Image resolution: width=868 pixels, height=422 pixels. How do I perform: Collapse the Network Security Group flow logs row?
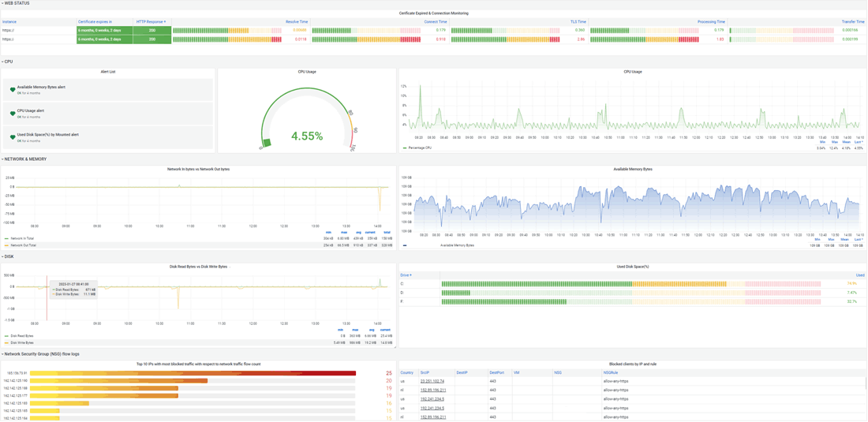point(41,354)
